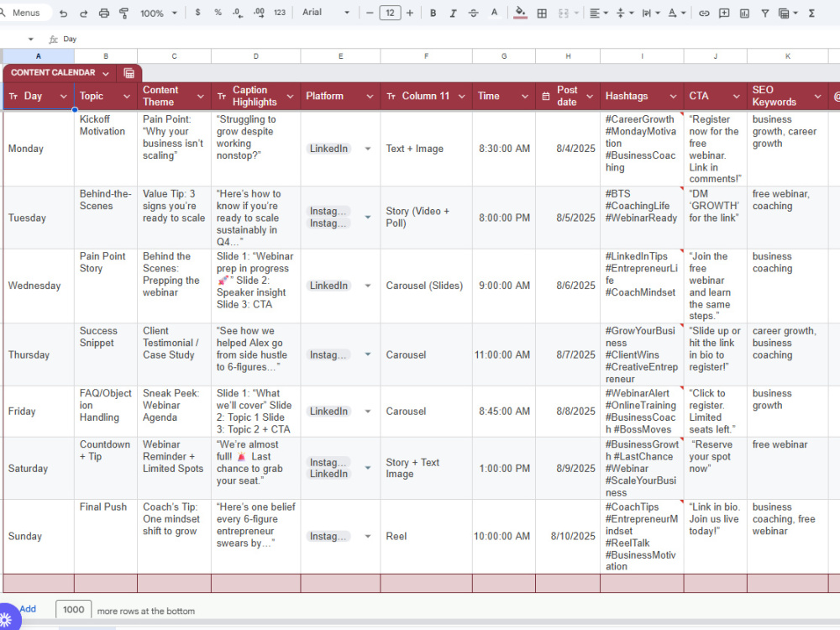Select the cell reading 8:30:00 AM
Viewport: 840px width, 630px height.
point(503,149)
